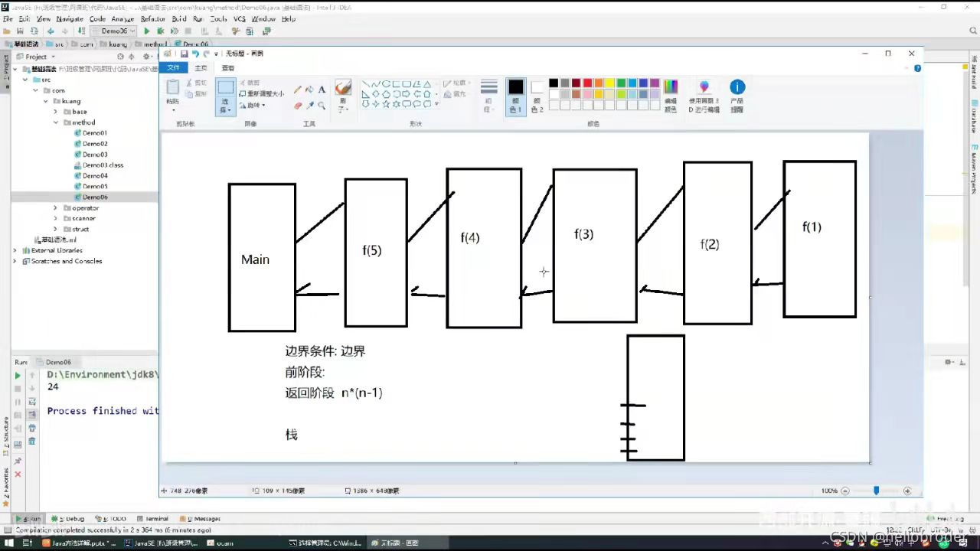Expand External Libraries node
Screen dimensions: 980x551
(15, 250)
